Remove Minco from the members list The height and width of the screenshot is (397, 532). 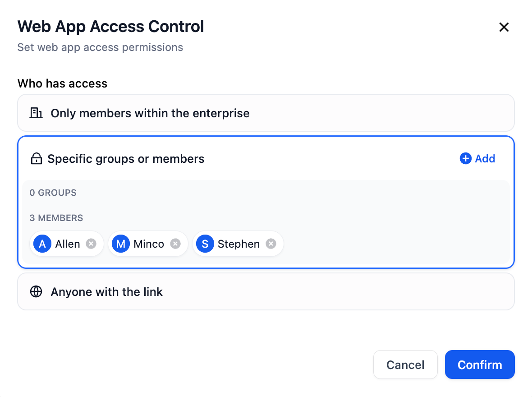pyautogui.click(x=175, y=244)
